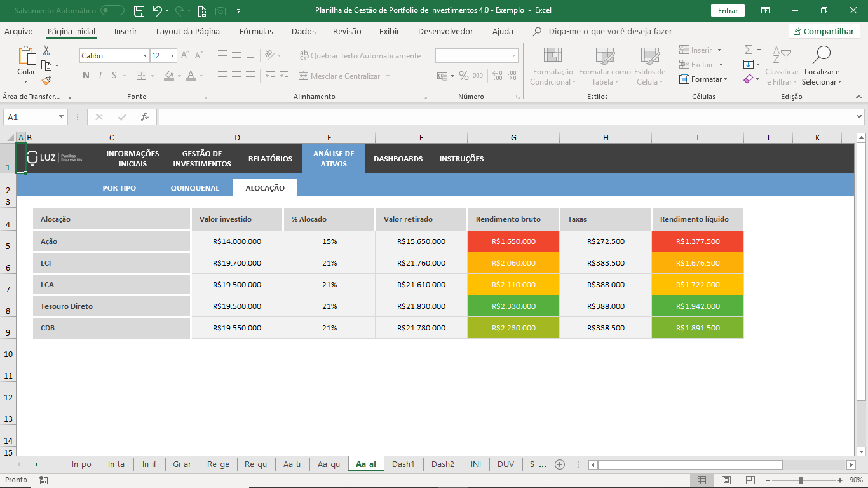Click the Insert Function fx icon
Viewport: 868px width, 488px height.
[x=145, y=117]
